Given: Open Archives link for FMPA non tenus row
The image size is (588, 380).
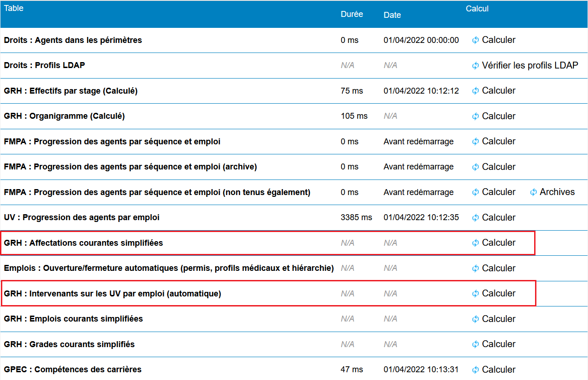Looking at the screenshot, I should pos(557,192).
